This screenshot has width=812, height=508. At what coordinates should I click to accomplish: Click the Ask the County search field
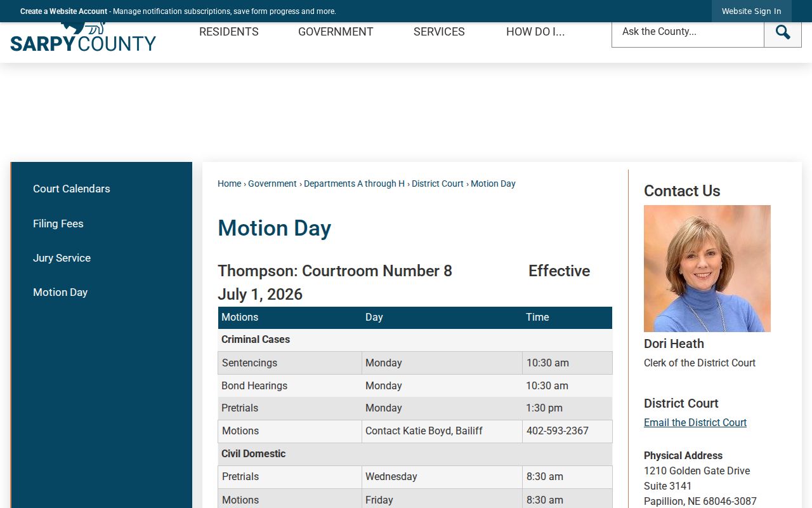click(x=688, y=32)
